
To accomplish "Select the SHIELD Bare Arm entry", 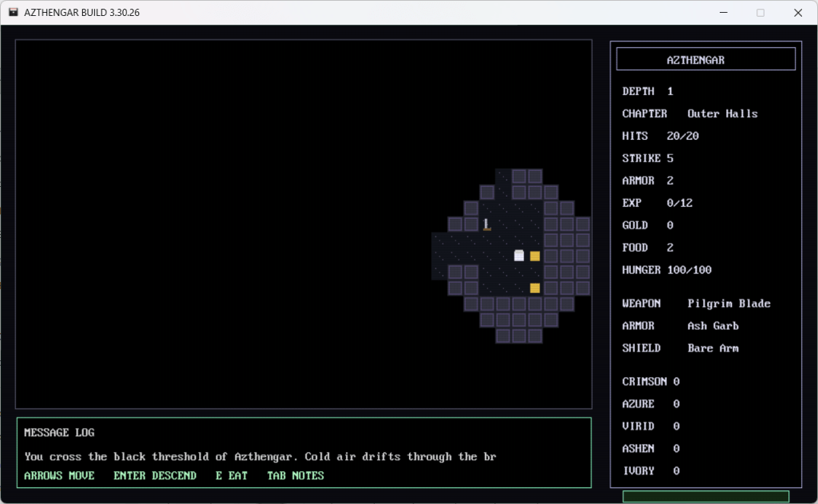I will 680,348.
